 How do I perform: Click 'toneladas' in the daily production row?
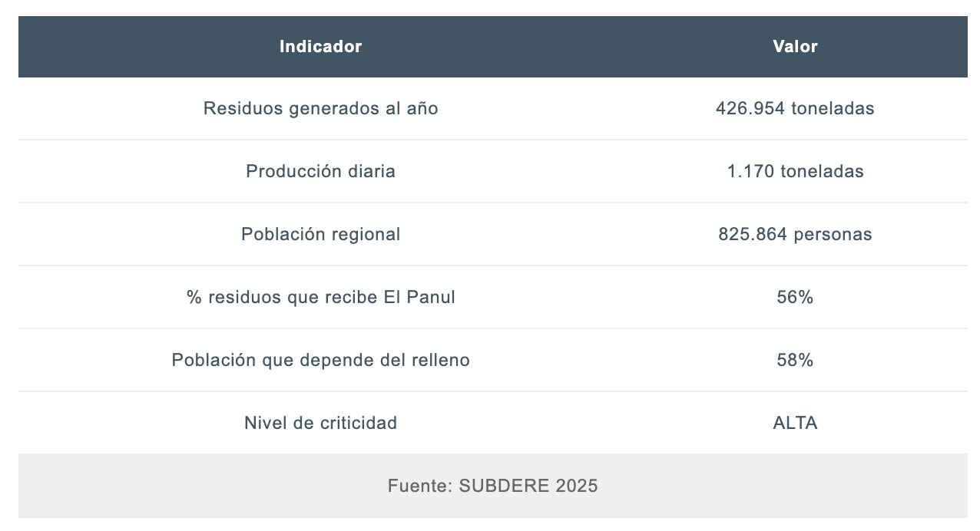coord(822,172)
